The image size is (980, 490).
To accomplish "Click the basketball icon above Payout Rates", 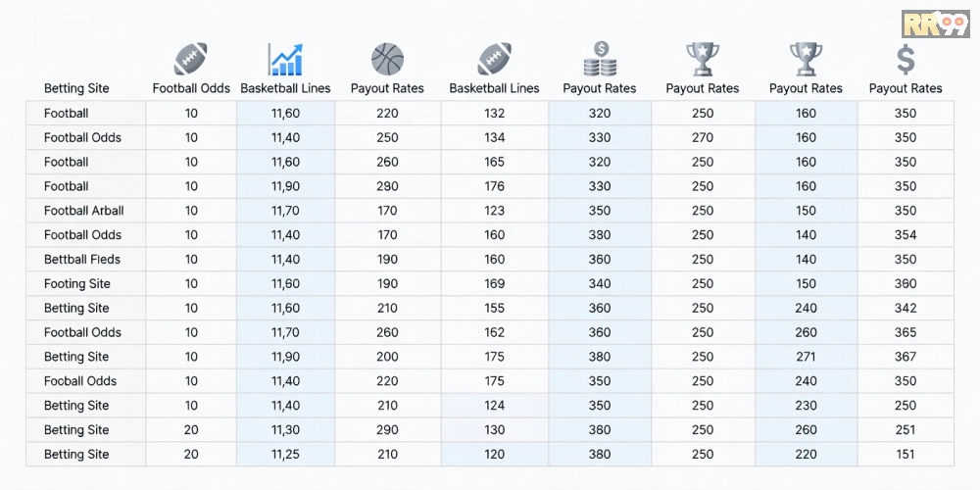I will pos(387,60).
